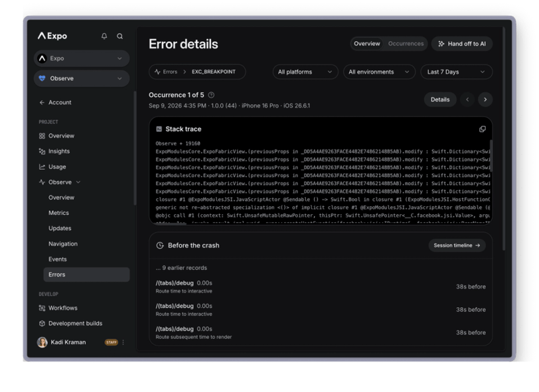Open Kadi Kraman user options menu dots
The image size is (539, 392).
click(123, 342)
